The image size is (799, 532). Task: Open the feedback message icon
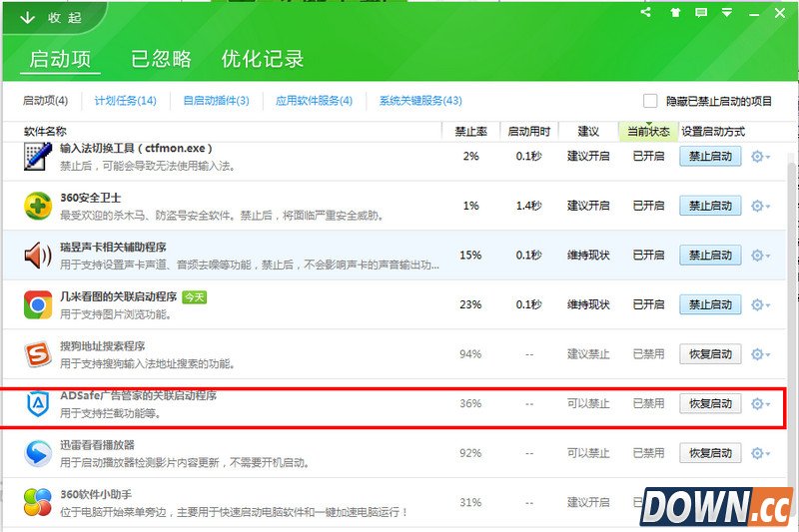click(x=701, y=13)
